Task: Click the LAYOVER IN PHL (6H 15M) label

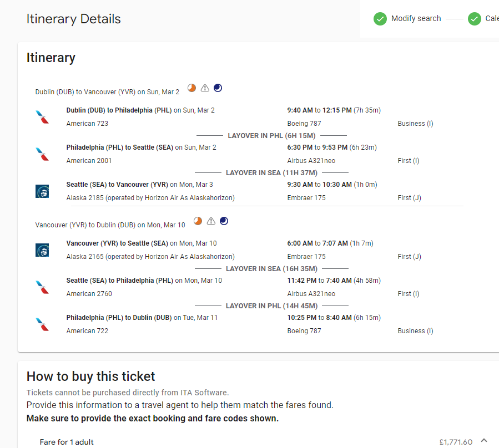Action: pyautogui.click(x=271, y=136)
